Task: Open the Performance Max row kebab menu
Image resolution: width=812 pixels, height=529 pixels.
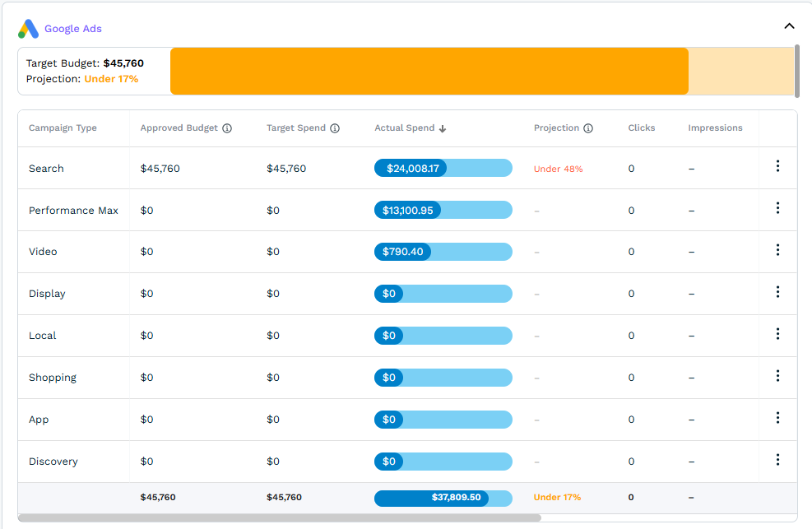Action: (x=777, y=208)
